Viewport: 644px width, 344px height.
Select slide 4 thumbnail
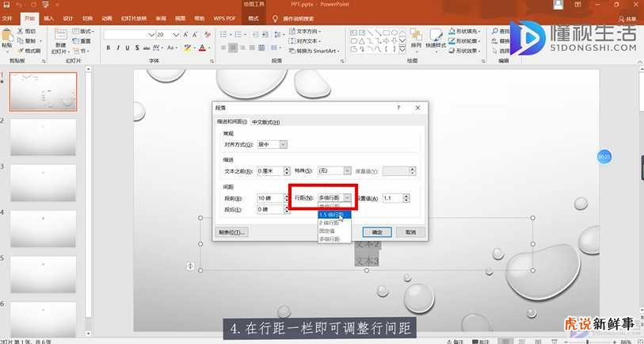43,228
